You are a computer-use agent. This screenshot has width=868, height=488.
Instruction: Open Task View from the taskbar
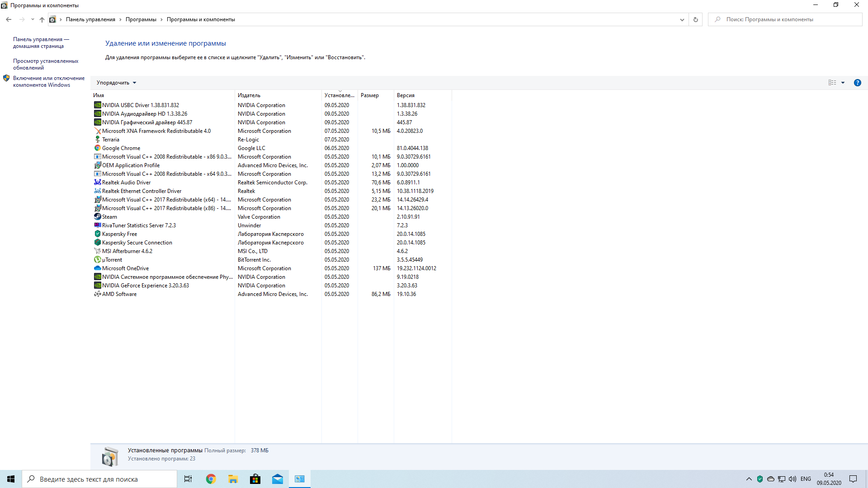click(x=188, y=479)
